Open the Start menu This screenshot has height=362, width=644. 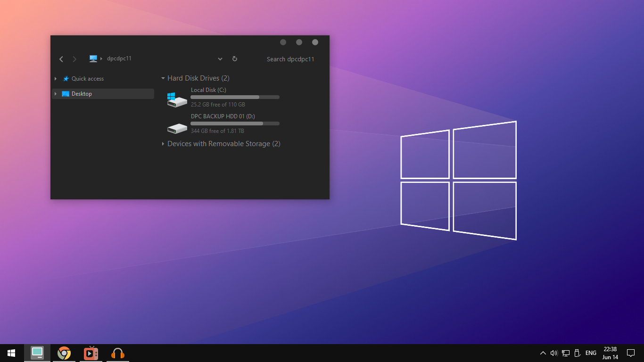pyautogui.click(x=10, y=353)
